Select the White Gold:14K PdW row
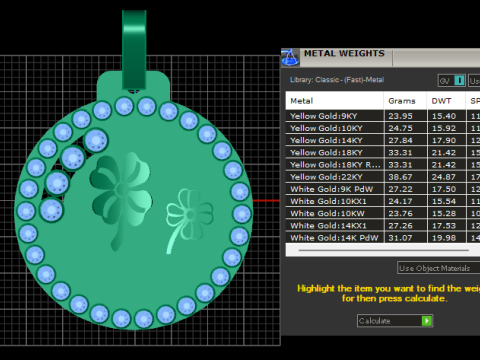480x360 pixels. 383,238
